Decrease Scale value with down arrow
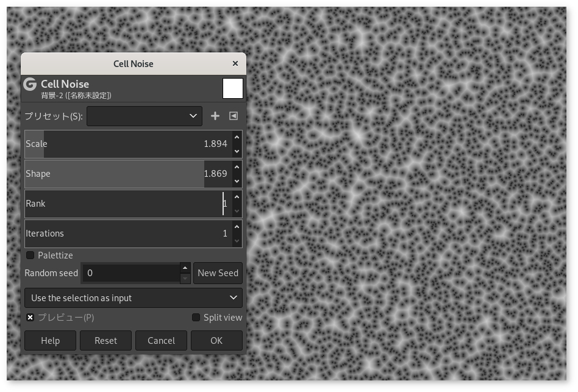This screenshot has height=392, width=578. point(237,151)
